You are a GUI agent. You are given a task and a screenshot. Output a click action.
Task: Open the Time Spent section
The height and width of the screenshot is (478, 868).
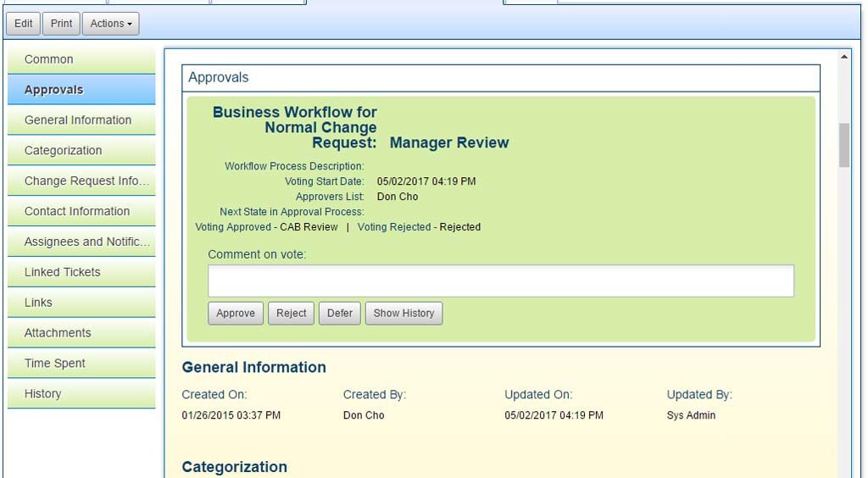[x=81, y=364]
